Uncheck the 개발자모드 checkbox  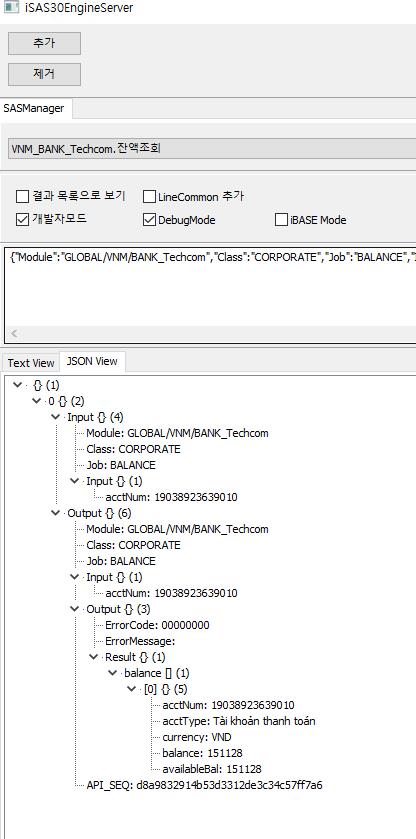[x=22, y=219]
